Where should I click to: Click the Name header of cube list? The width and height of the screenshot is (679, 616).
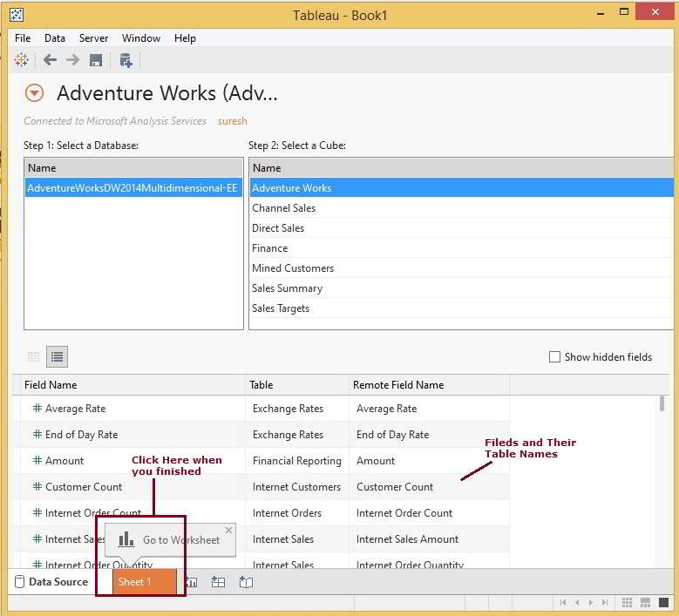[x=462, y=167]
